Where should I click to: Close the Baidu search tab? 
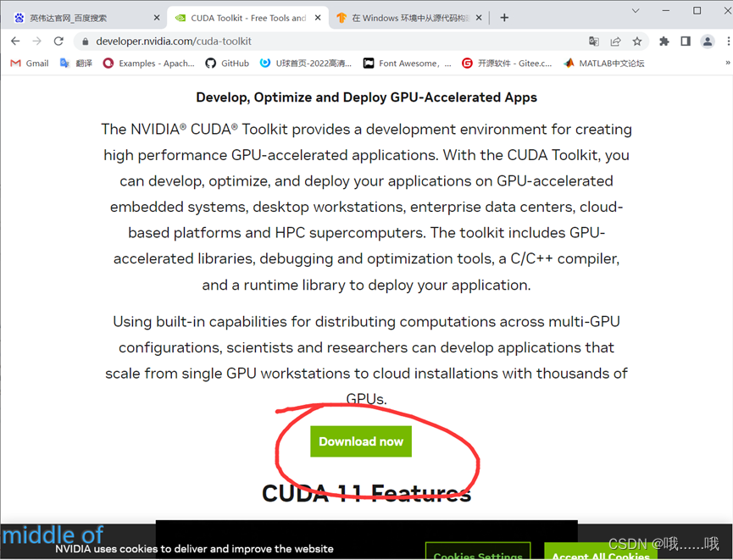(157, 18)
